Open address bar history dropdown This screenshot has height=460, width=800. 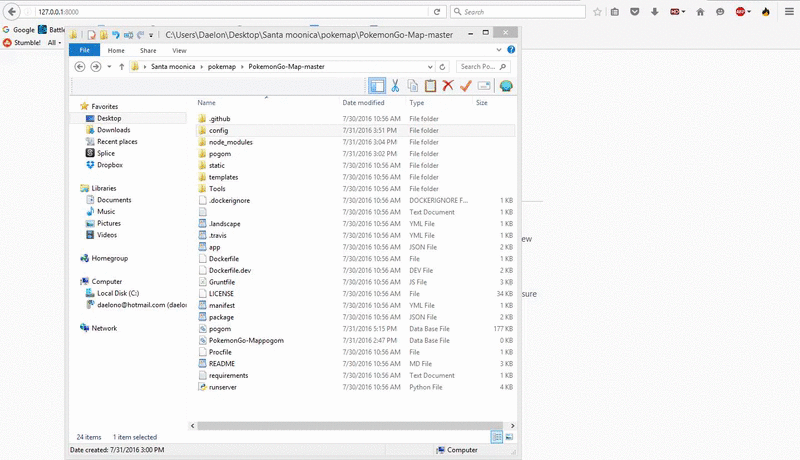click(430, 66)
